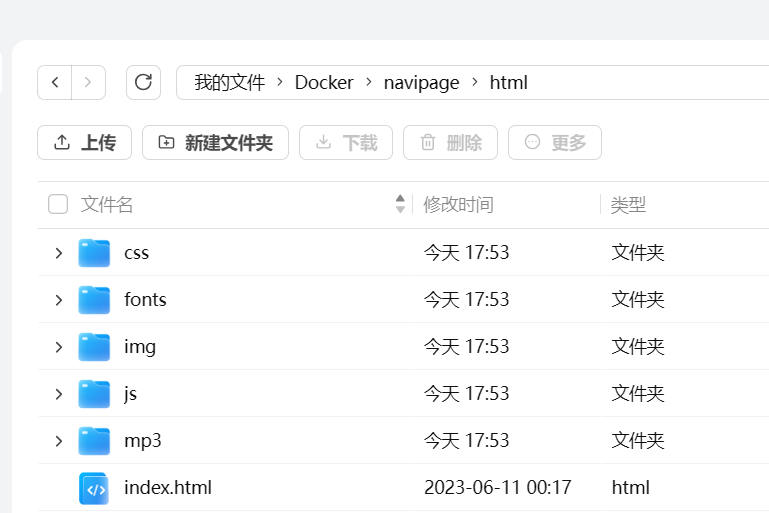Click the fonts folder icon
Viewport: 769px width, 513px height.
point(94,300)
